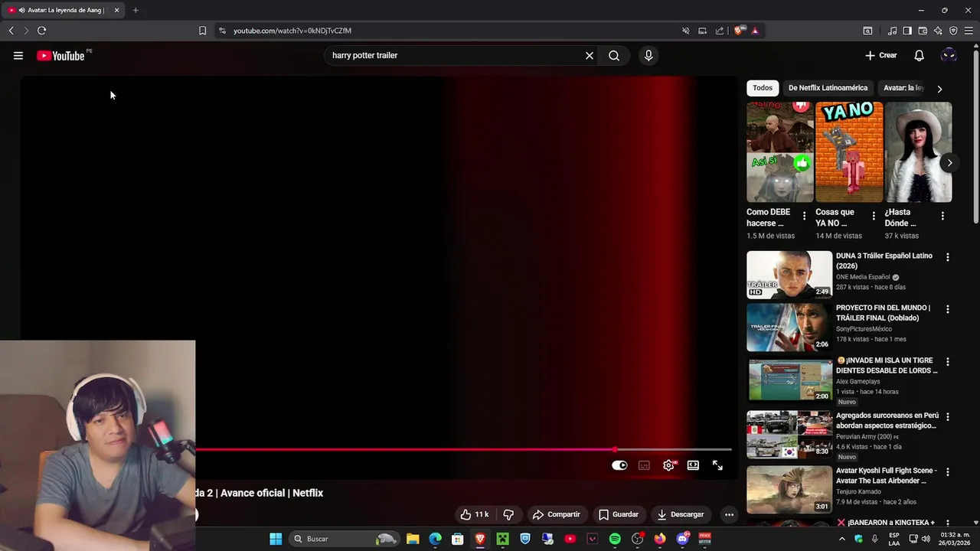The image size is (980, 551).
Task: Open options for Como DEBE hacerse short
Action: [804, 217]
